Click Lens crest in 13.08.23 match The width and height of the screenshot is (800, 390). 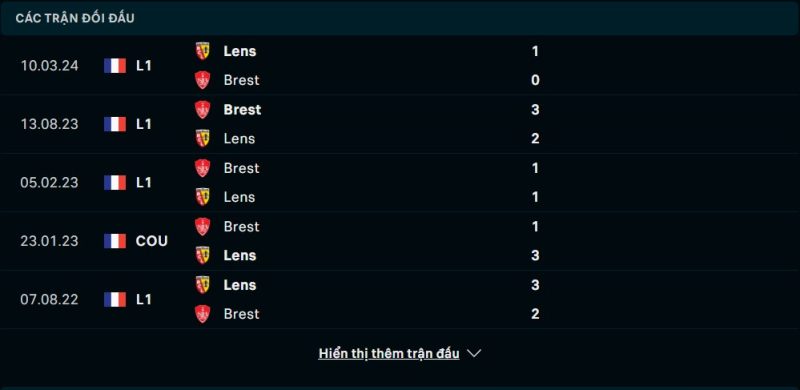(x=203, y=138)
